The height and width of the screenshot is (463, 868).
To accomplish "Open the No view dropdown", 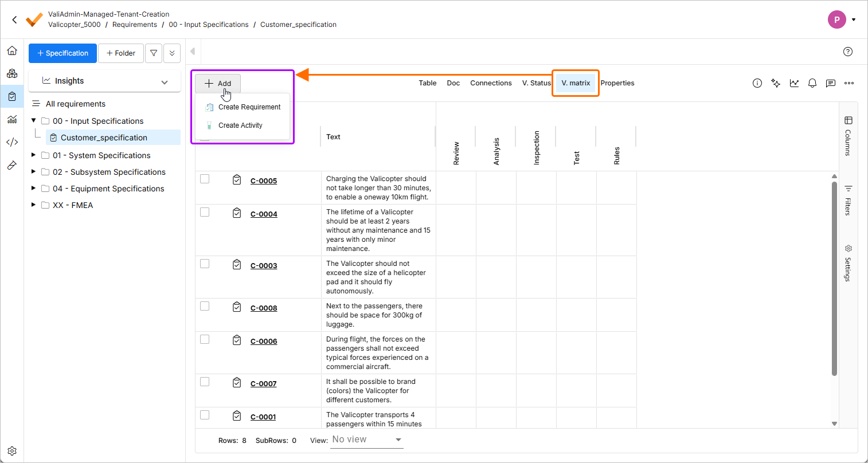I will tap(367, 440).
